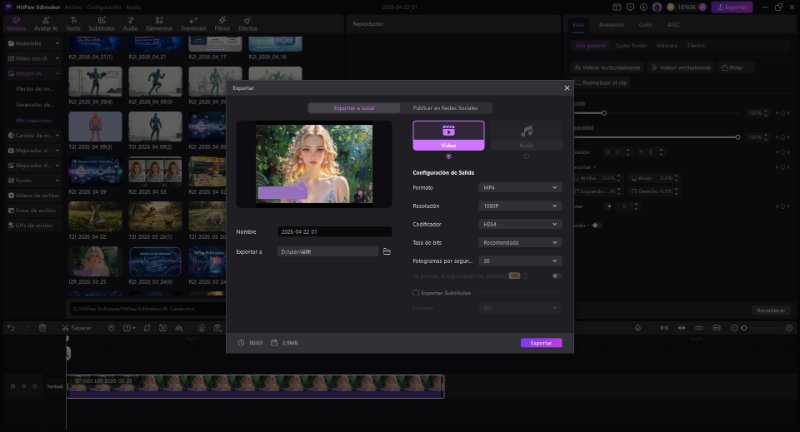Close the Exportar dialog

click(566, 88)
